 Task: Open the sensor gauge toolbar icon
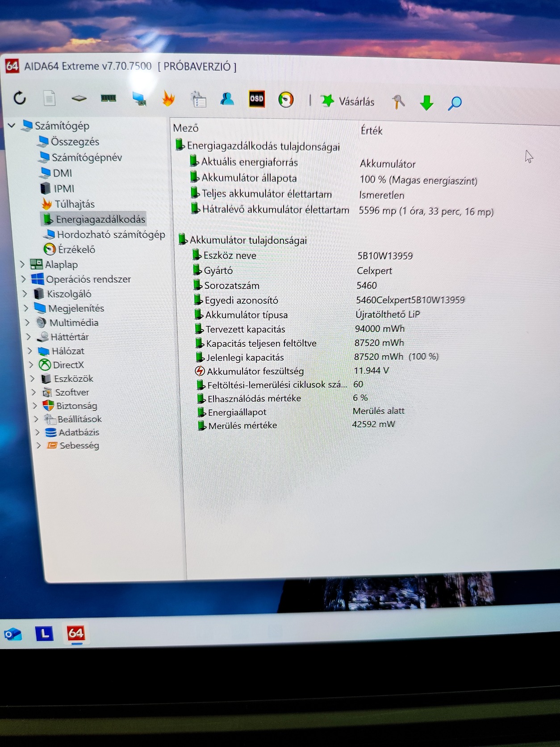[x=286, y=100]
